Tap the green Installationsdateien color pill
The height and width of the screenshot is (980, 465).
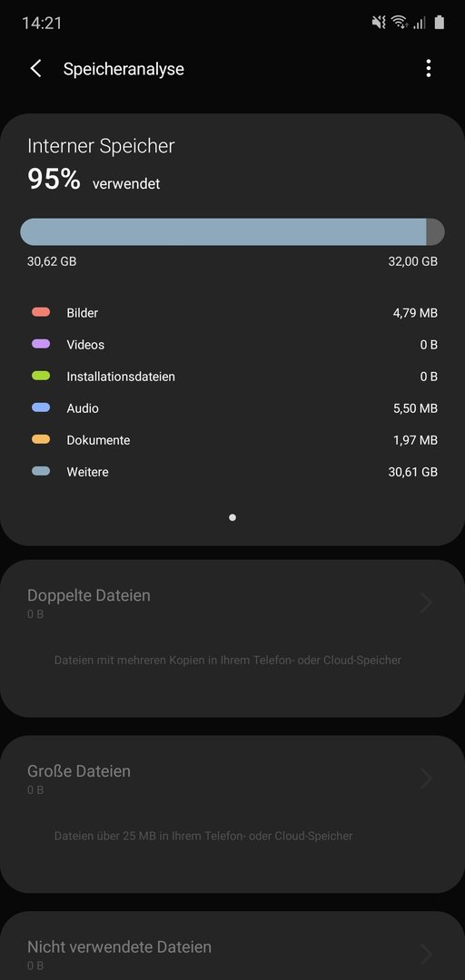click(x=41, y=376)
